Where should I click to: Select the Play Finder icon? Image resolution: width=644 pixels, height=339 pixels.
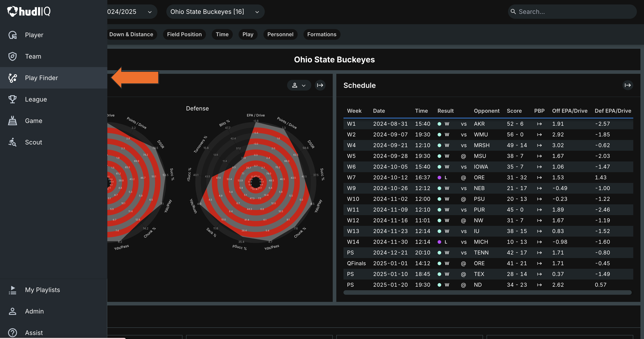coord(13,78)
